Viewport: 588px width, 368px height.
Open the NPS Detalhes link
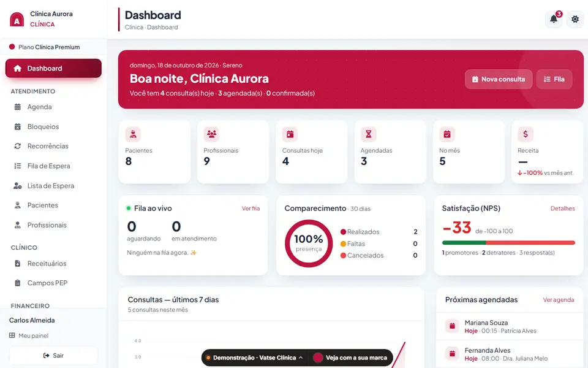562,209
